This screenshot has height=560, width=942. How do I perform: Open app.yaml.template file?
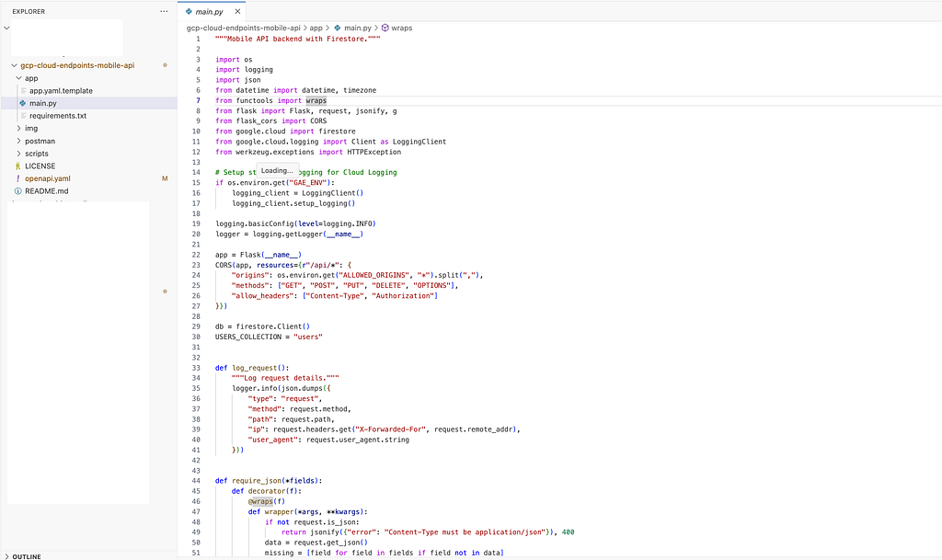[x=61, y=91]
